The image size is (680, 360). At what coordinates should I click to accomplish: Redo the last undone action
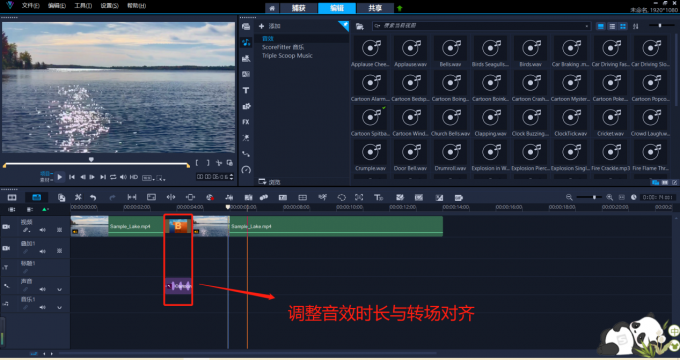[112, 197]
